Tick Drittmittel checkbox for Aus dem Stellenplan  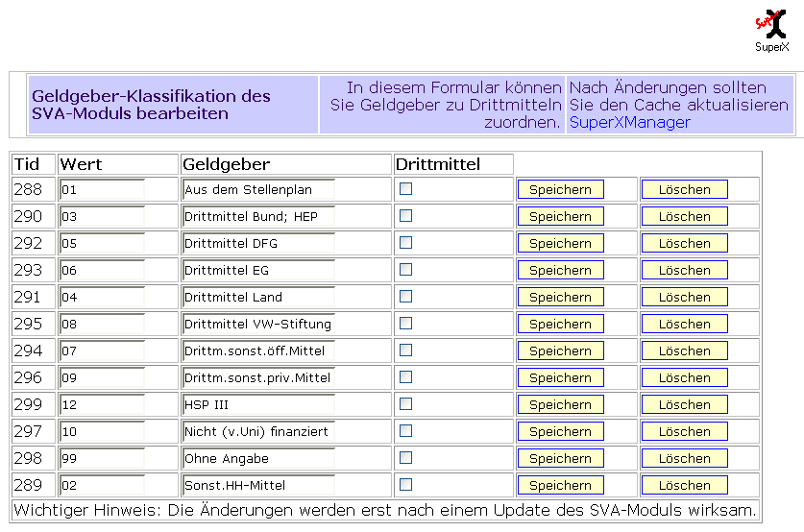coord(405,189)
